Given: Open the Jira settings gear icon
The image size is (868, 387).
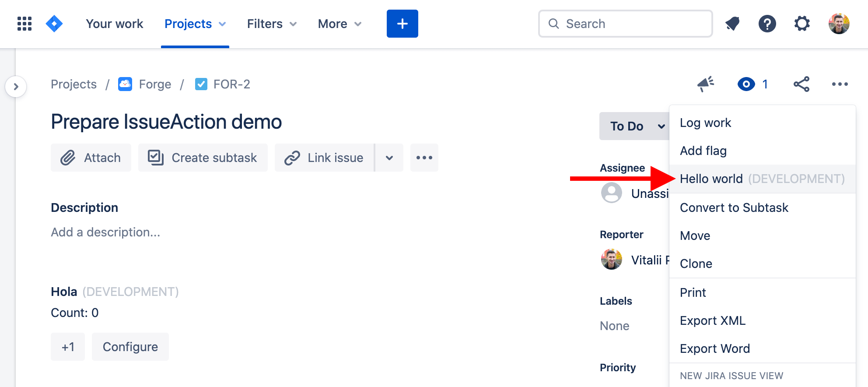Looking at the screenshot, I should pos(802,24).
